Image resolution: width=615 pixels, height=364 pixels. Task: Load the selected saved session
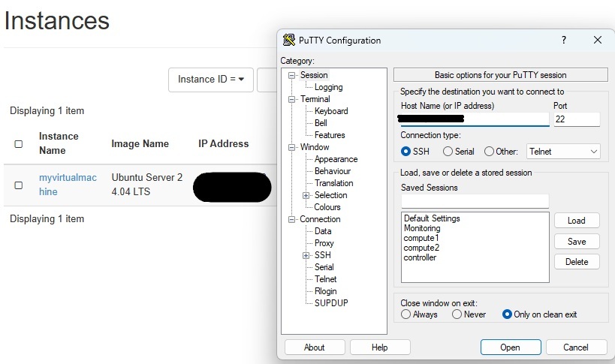(577, 221)
